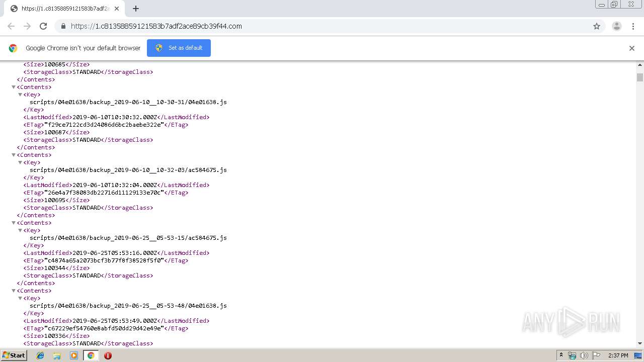Collapse the Key node for backup_2019-06-25__05-53-48/04e01638.js
Image resolution: width=644 pixels, height=362 pixels.
tap(20, 298)
